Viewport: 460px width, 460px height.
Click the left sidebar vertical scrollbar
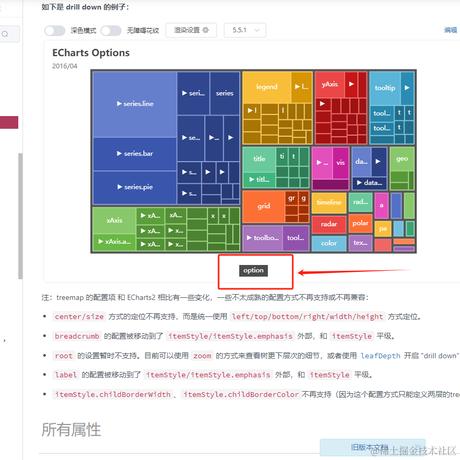20,216
